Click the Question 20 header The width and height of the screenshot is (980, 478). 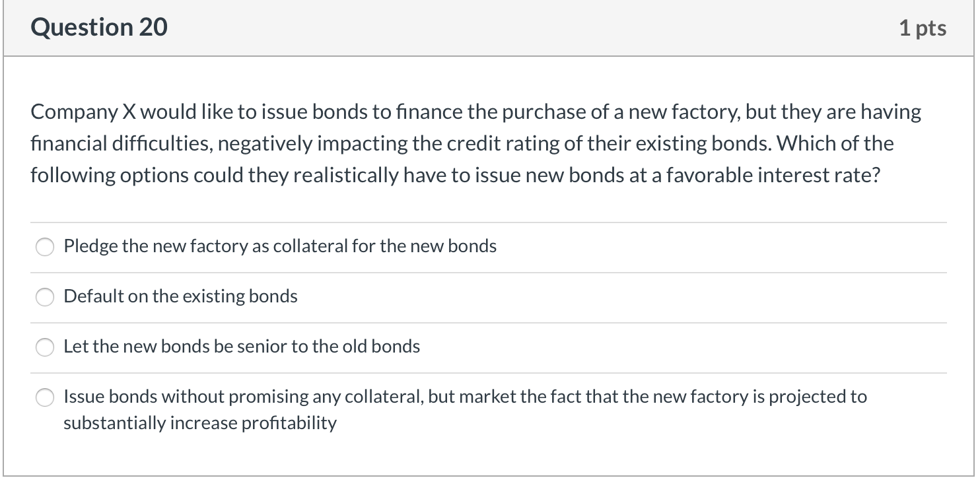pyautogui.click(x=98, y=27)
